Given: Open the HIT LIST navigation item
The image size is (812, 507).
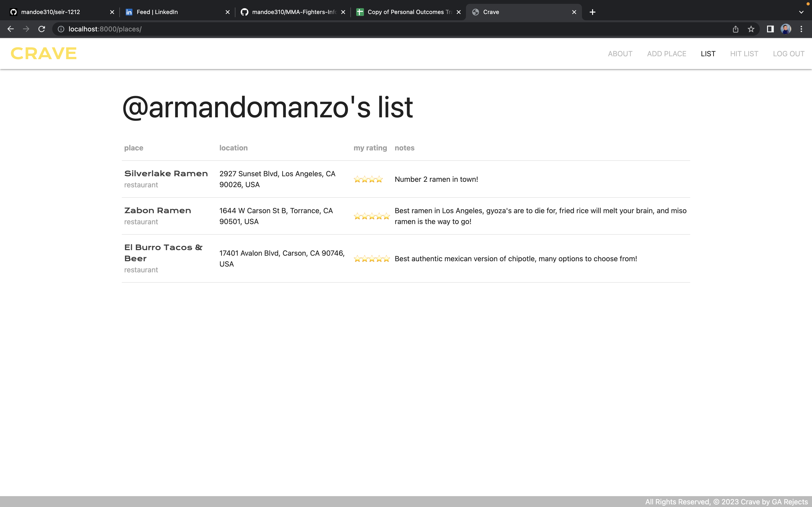Looking at the screenshot, I should pos(744,54).
